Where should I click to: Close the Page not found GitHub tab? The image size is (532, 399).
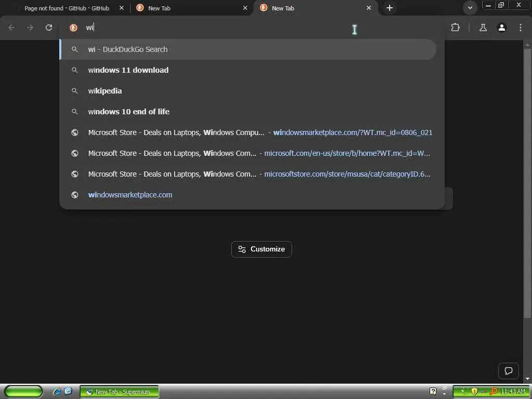[122, 8]
